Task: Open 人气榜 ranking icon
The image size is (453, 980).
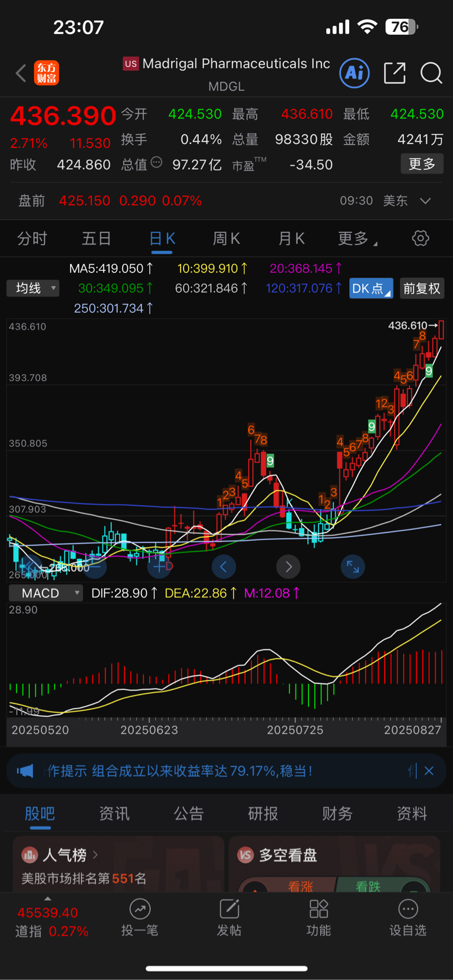Action: tap(29, 854)
